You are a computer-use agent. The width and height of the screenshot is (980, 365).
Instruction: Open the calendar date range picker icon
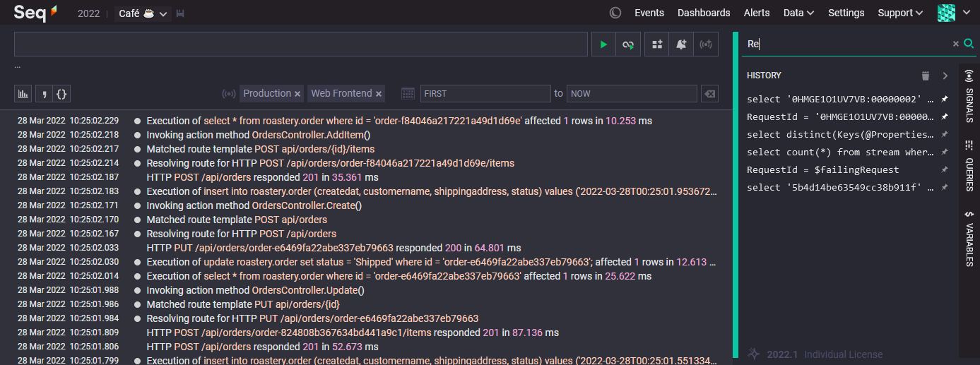408,93
